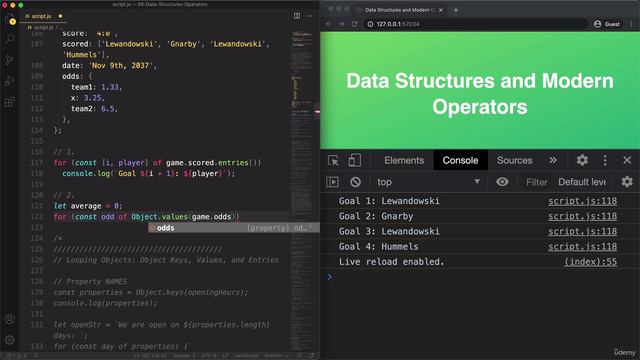The width and height of the screenshot is (640, 360).
Task: Toggle the device toolbar in DevTools
Action: (x=354, y=160)
